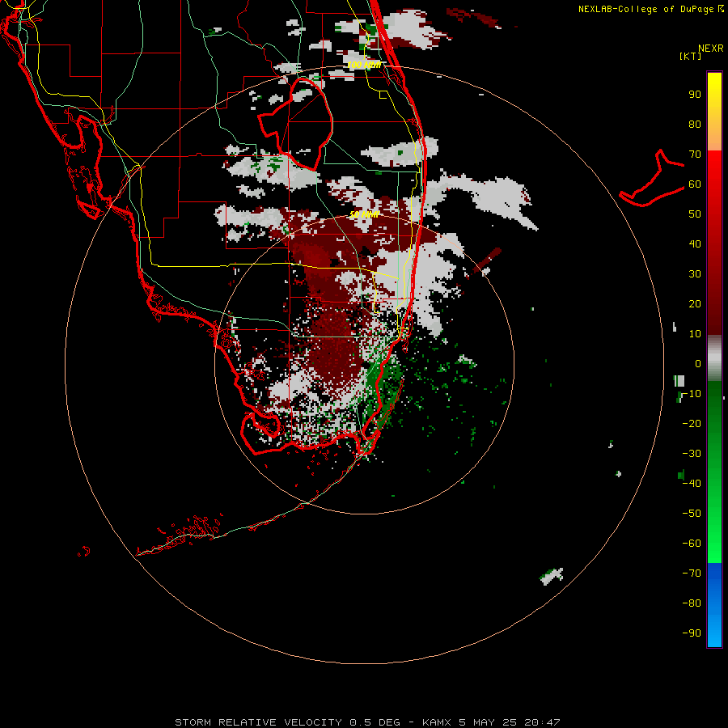
Task: Click the gray zero-velocity segment of the color bar
Action: point(714,358)
